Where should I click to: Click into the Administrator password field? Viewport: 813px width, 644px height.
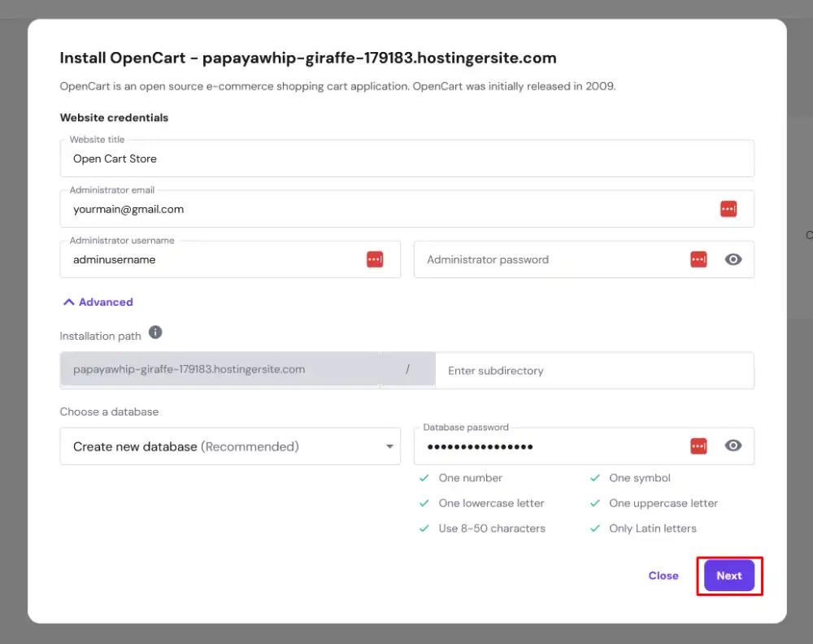584,259
